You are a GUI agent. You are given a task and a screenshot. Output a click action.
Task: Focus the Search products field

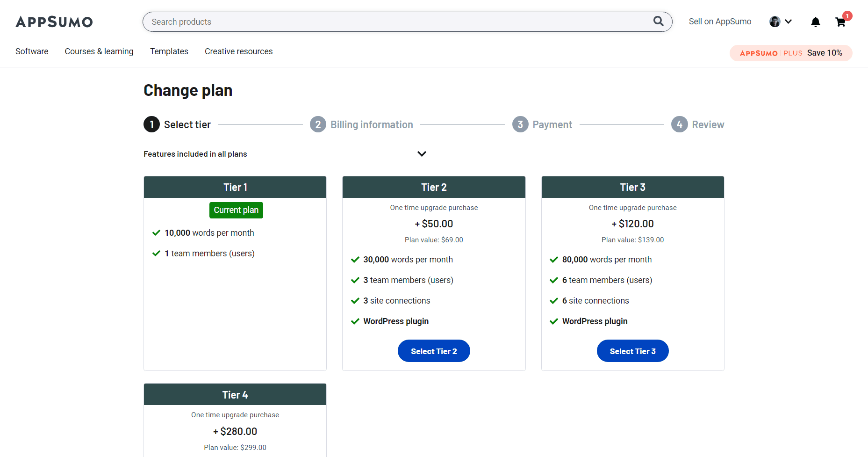pos(397,22)
